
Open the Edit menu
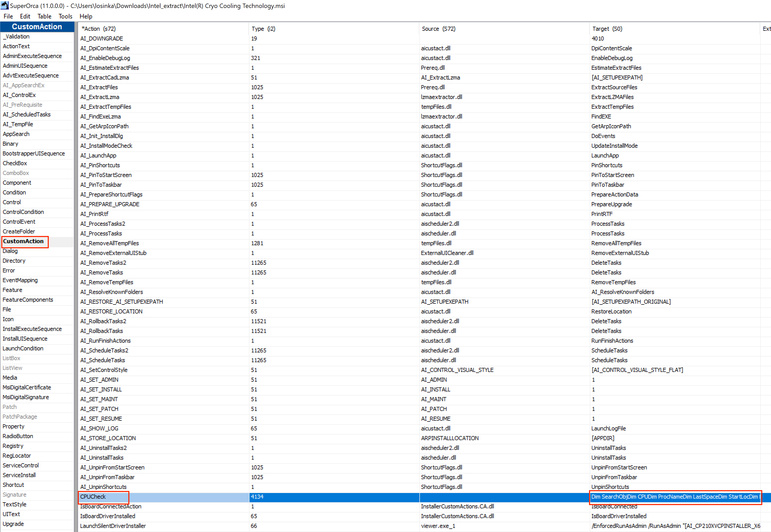(x=25, y=16)
